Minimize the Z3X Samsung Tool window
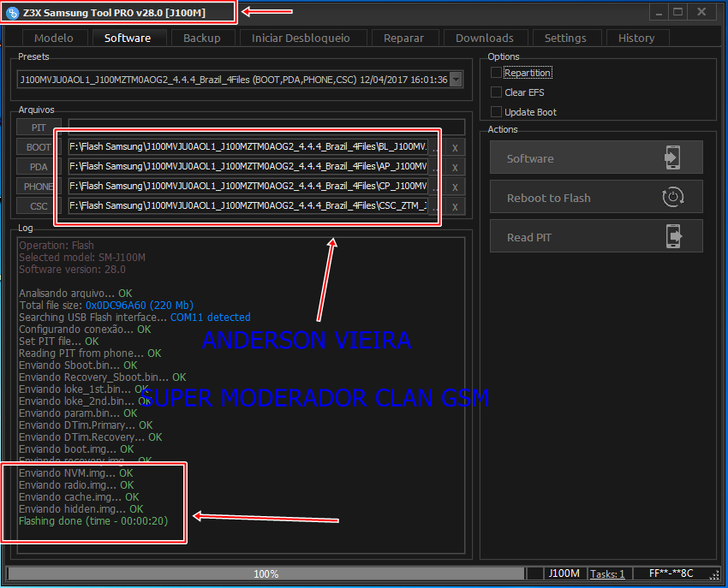 [x=659, y=13]
